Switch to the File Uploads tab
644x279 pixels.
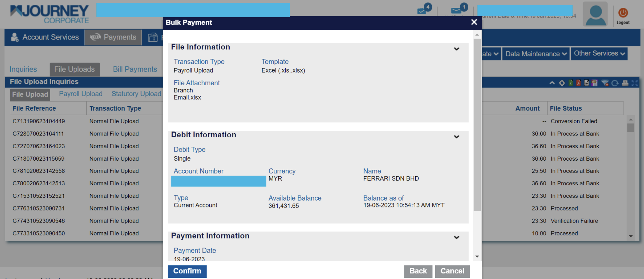[74, 69]
